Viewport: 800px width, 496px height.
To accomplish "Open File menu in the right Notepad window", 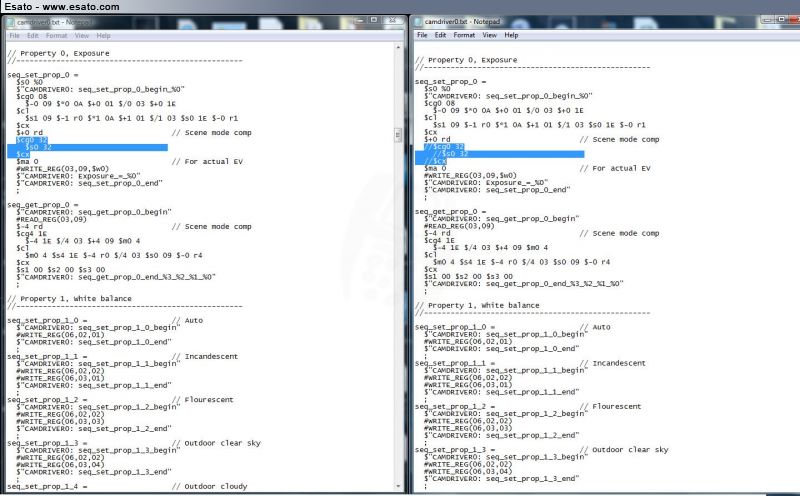I will click(422, 35).
